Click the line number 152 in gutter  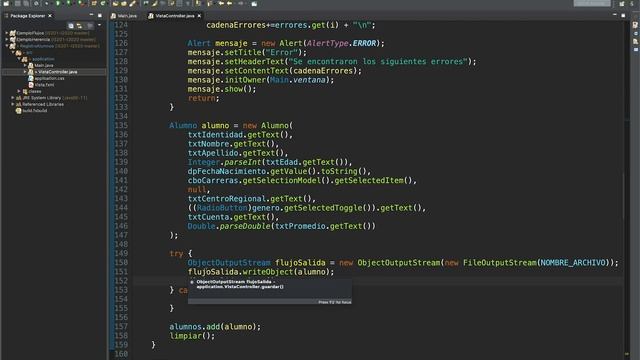[x=121, y=281]
